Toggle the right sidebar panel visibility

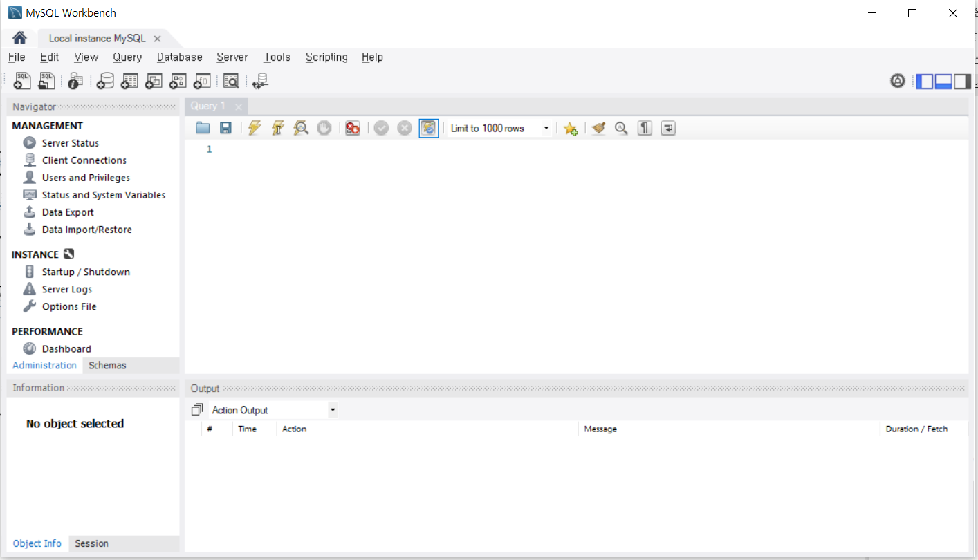(x=962, y=82)
